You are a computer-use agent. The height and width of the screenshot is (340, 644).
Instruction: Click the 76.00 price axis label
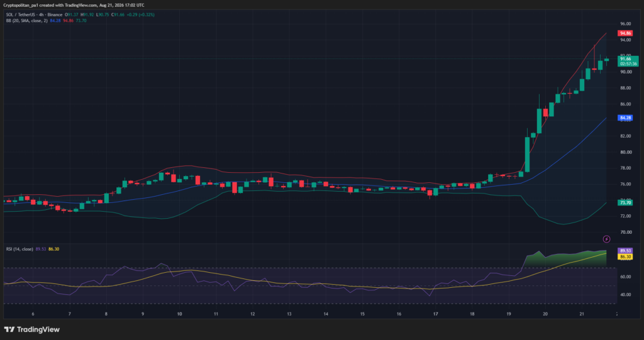click(x=626, y=184)
